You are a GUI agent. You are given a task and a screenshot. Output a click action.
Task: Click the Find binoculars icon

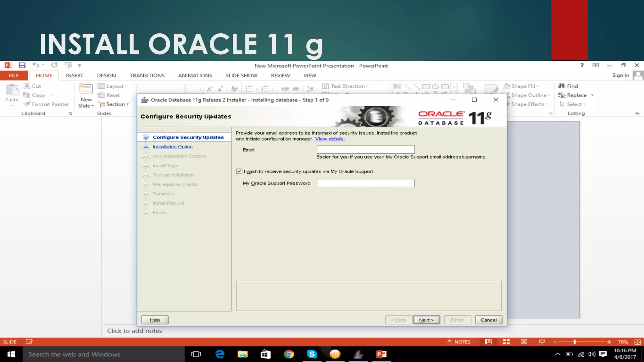(x=562, y=86)
